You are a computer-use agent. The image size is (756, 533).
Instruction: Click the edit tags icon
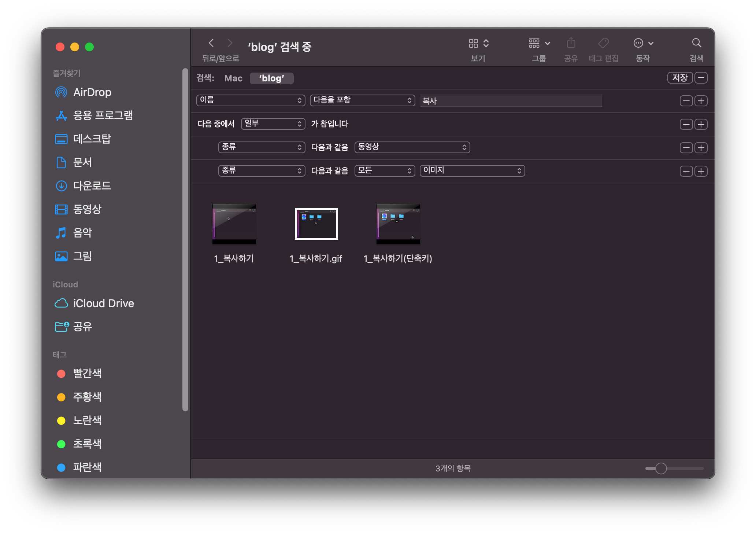[x=603, y=43]
